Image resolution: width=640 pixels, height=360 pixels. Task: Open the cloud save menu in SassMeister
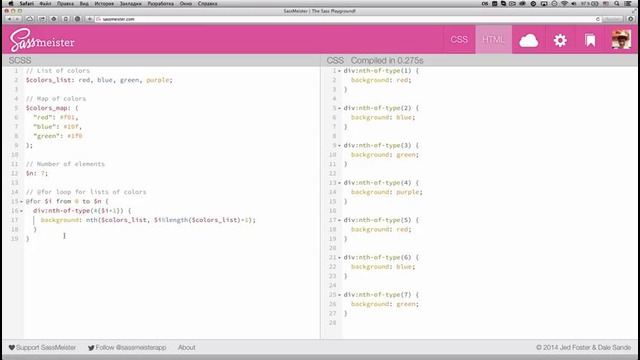[x=529, y=40]
